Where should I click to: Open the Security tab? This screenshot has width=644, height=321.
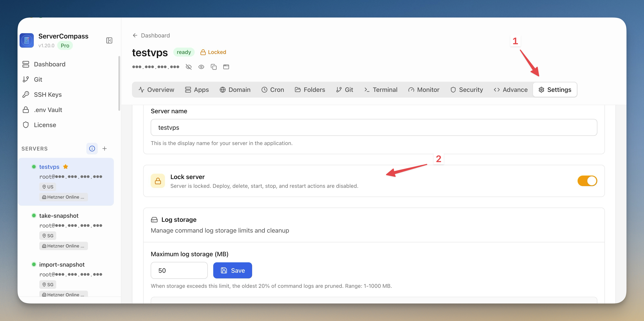[x=466, y=90]
